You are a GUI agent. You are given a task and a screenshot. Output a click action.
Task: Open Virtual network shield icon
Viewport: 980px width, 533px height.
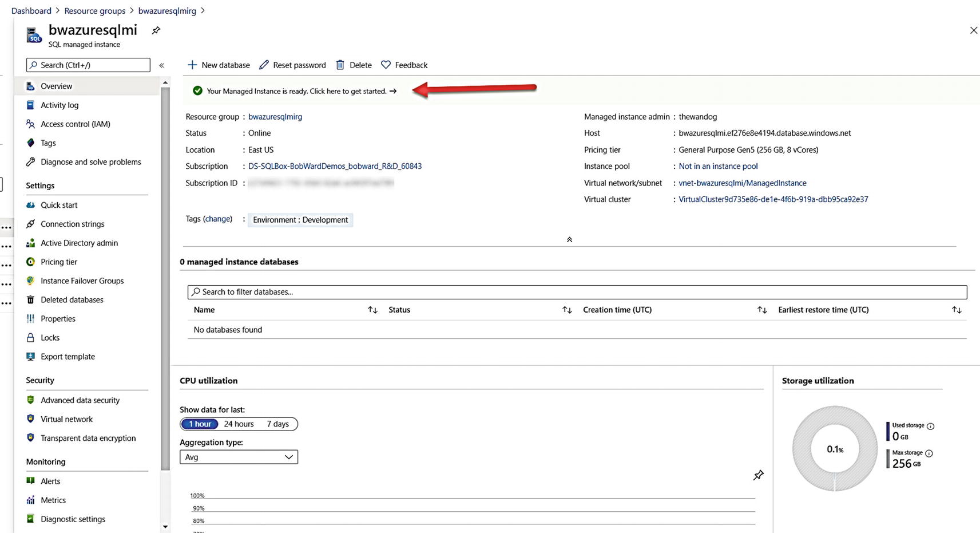[30, 418]
